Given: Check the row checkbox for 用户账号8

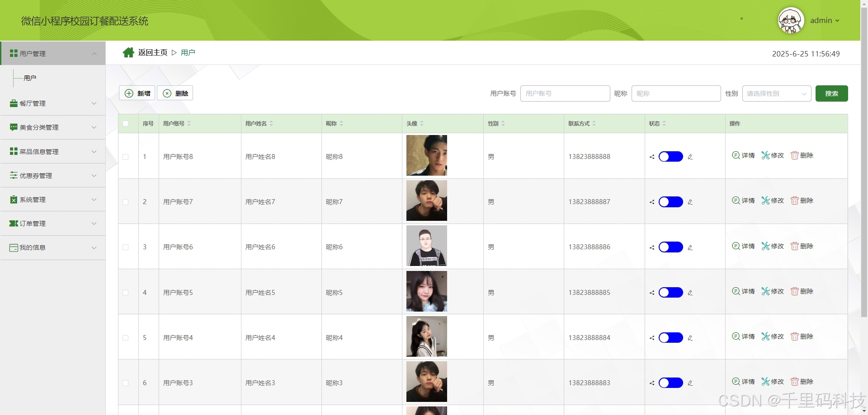Looking at the screenshot, I should pos(126,157).
